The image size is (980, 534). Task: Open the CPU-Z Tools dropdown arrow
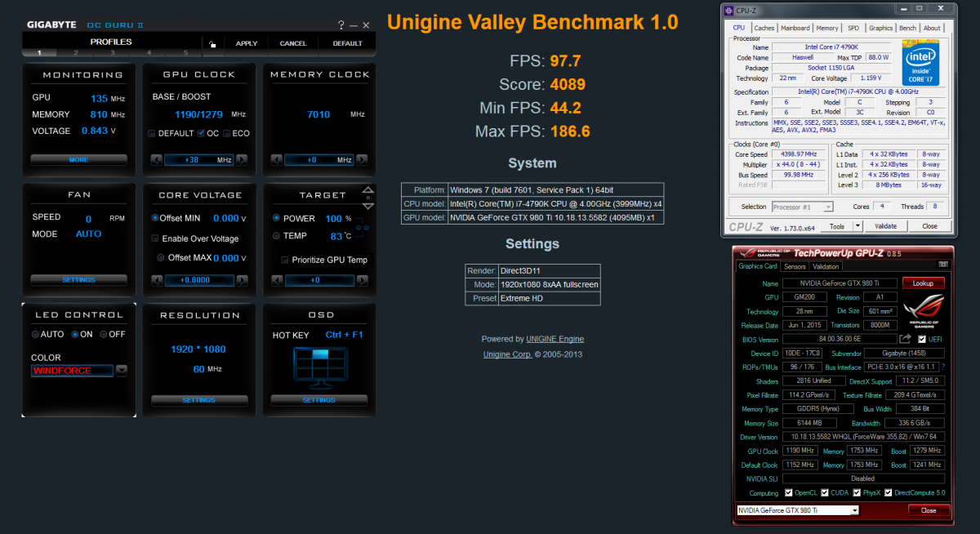coord(857,226)
